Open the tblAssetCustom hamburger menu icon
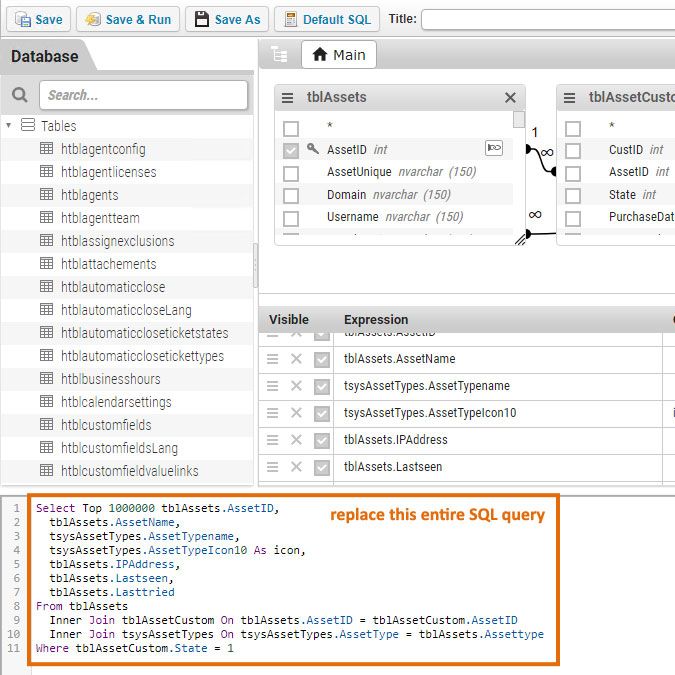 tap(569, 98)
